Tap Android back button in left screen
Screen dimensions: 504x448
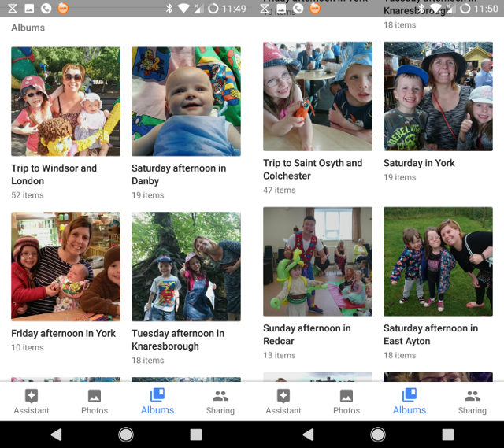(56, 435)
